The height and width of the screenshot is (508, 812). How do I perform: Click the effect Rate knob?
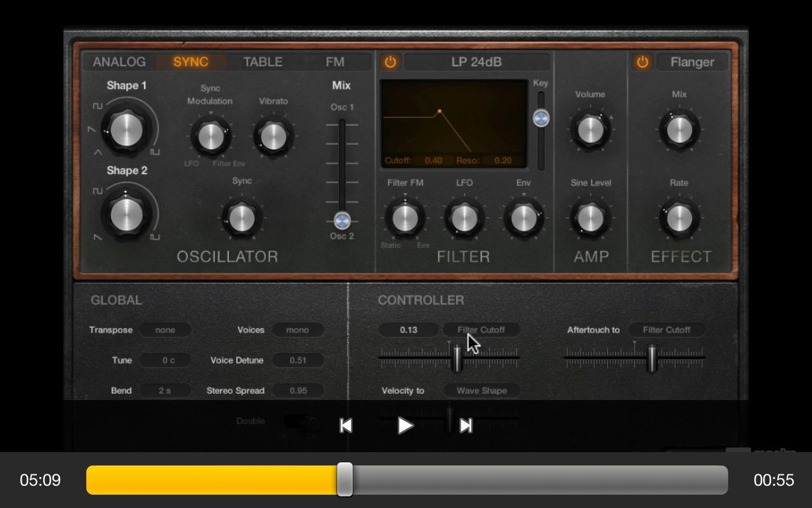(679, 218)
